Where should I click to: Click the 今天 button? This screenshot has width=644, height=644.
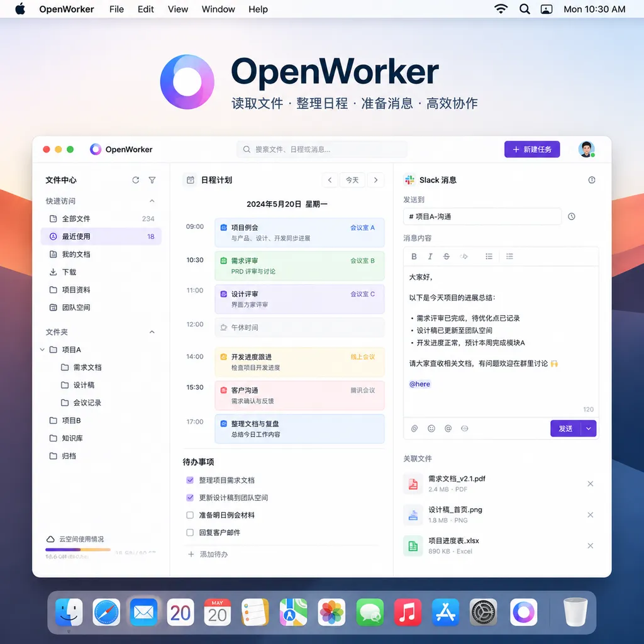pyautogui.click(x=352, y=180)
